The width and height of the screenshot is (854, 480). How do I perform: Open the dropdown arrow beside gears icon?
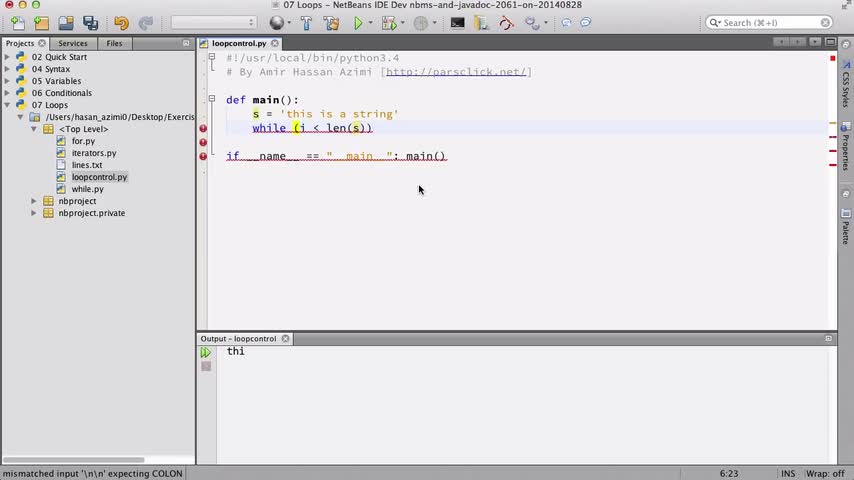click(x=546, y=23)
